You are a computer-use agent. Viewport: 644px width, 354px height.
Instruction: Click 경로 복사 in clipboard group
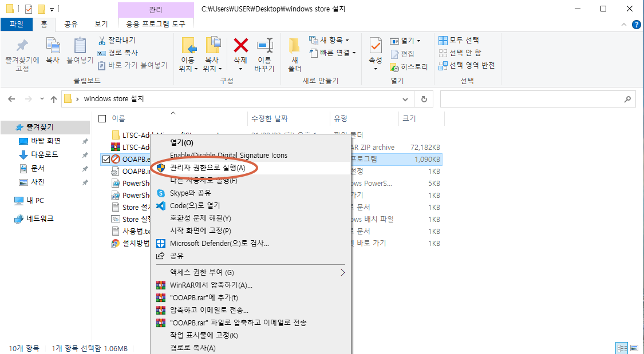coord(118,53)
